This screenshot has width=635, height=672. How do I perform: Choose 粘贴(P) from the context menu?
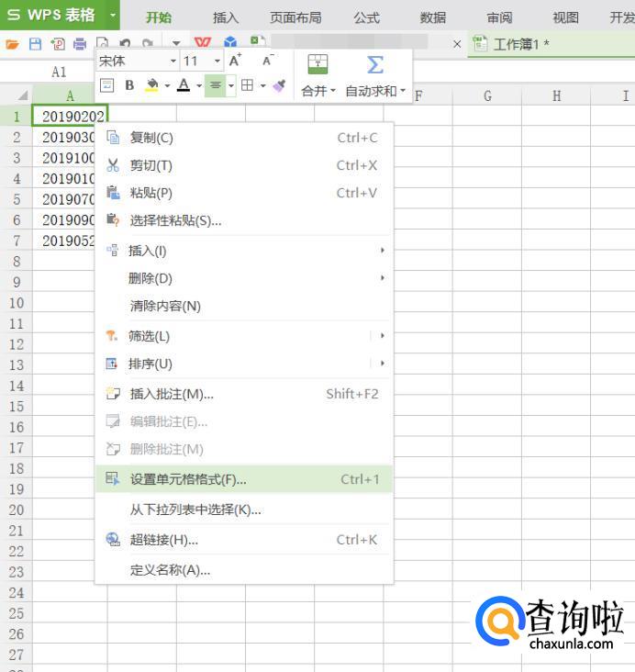244,193
